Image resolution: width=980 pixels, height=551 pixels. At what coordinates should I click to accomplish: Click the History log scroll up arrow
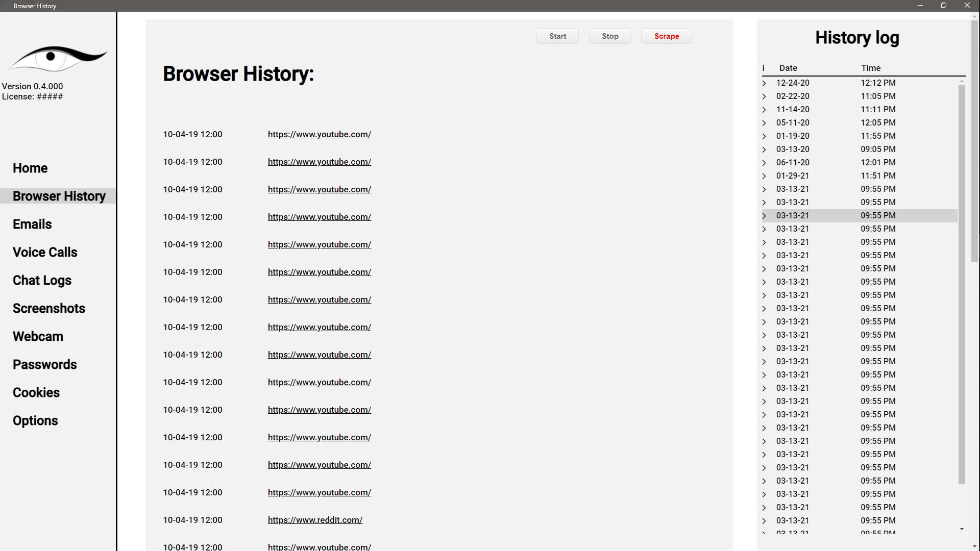click(962, 81)
